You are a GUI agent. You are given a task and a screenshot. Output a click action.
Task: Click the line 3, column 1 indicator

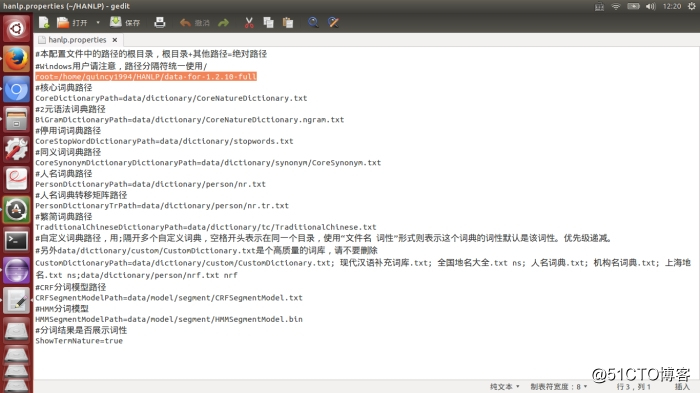click(633, 387)
